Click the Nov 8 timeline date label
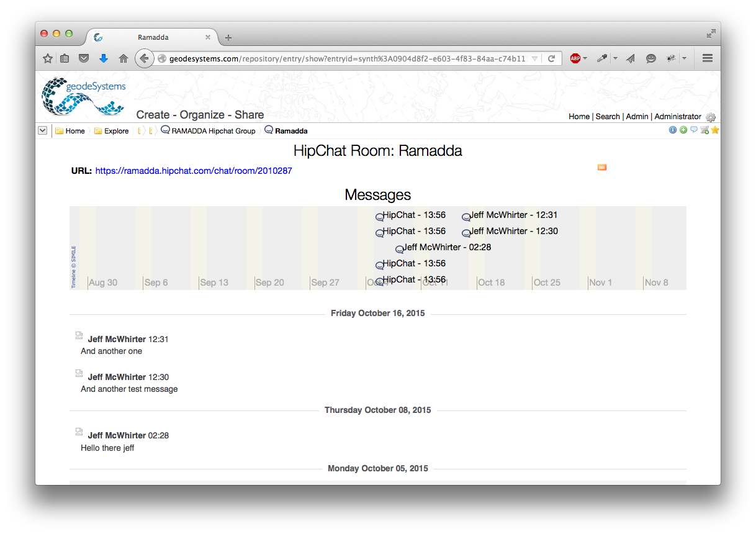This screenshot has width=756, height=534. click(x=657, y=283)
